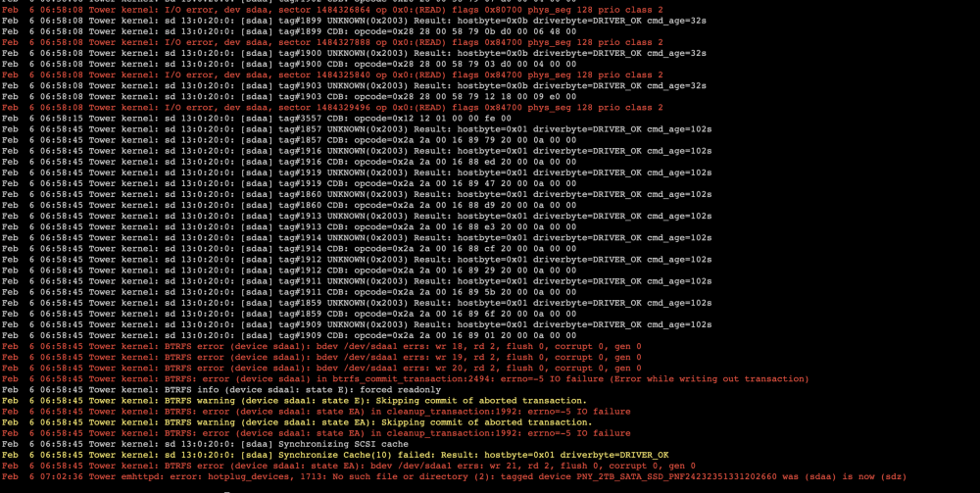Click the tag#1912 CDB opcode line
Viewport: 980px width, 493px height.
289,271
